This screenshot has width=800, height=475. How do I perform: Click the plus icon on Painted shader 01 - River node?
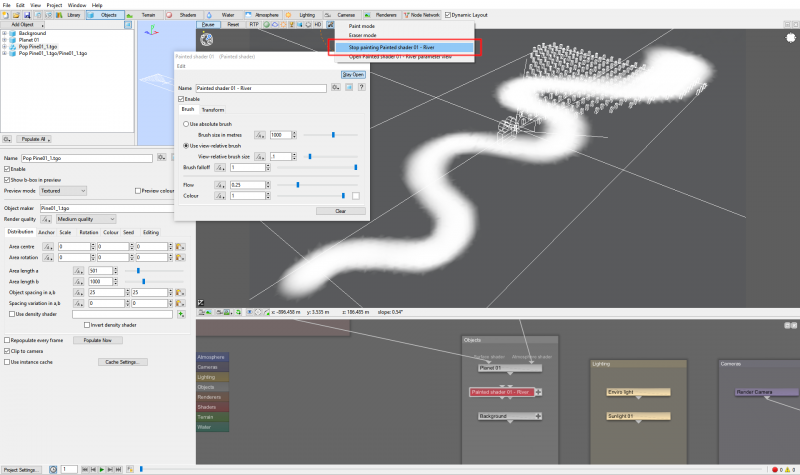point(538,392)
